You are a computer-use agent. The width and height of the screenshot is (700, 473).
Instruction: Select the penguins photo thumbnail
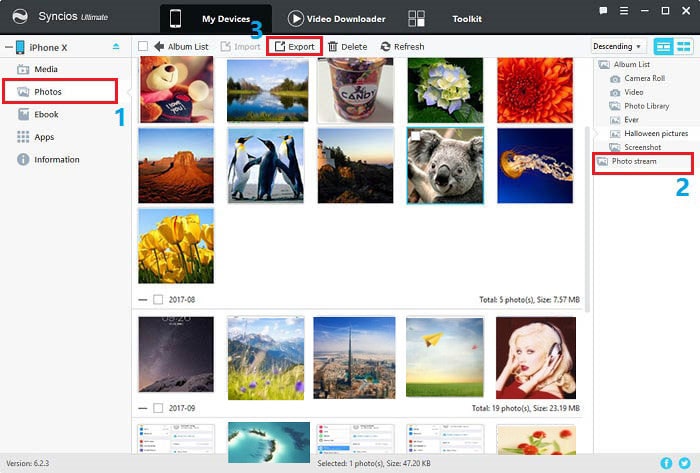[266, 166]
